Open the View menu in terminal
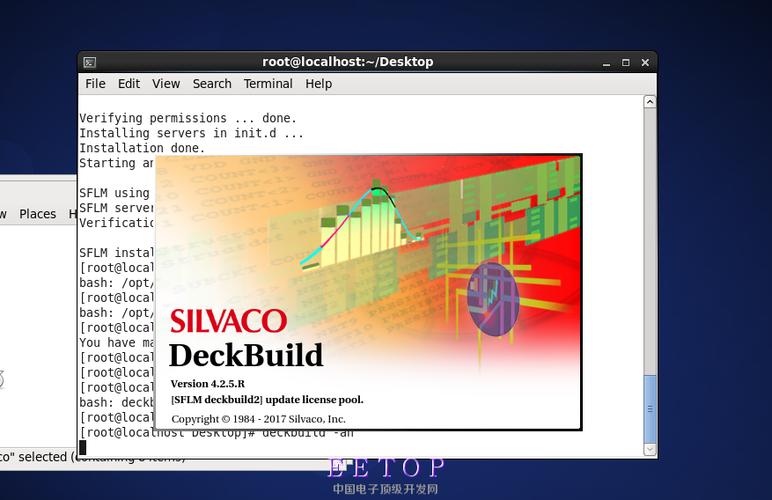The width and height of the screenshot is (772, 500). point(166,84)
